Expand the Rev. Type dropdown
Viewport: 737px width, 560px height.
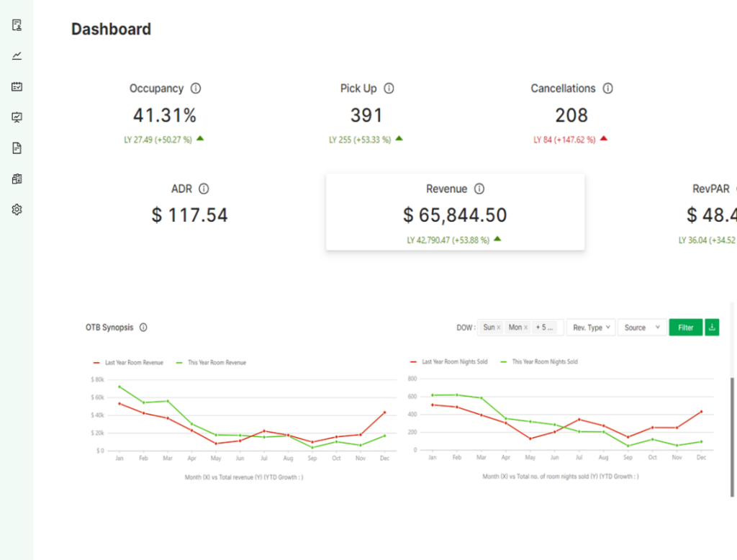591,328
